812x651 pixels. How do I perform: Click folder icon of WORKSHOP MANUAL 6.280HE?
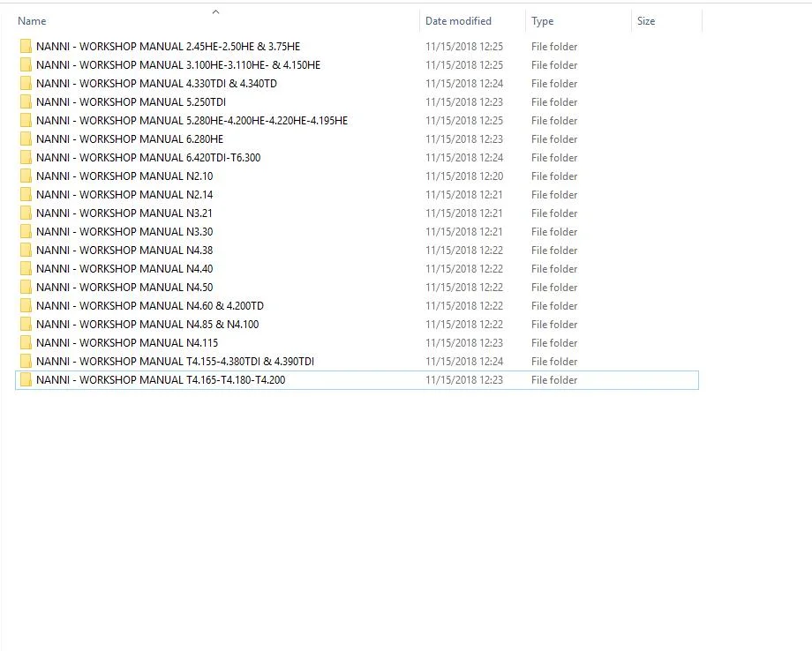[26, 139]
